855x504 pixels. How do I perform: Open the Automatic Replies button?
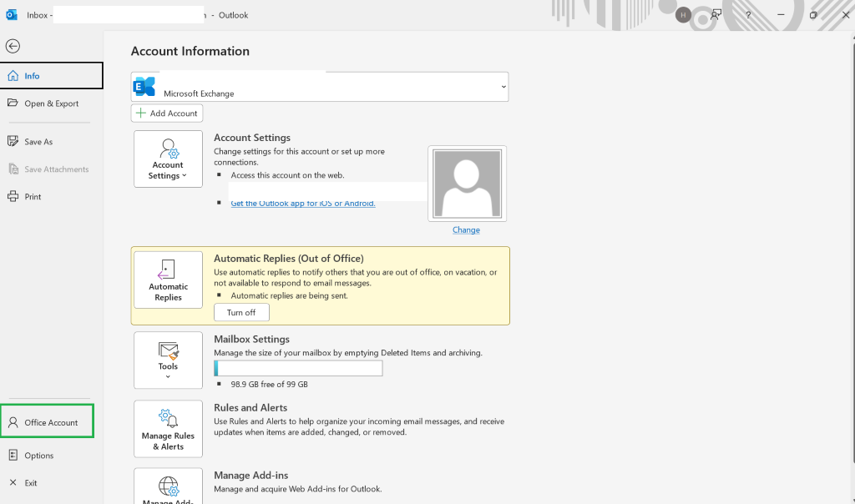tap(168, 280)
